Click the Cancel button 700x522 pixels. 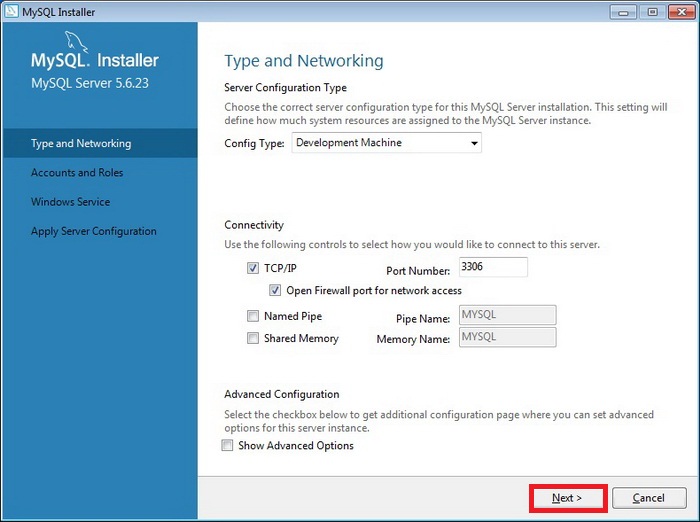[x=649, y=498]
